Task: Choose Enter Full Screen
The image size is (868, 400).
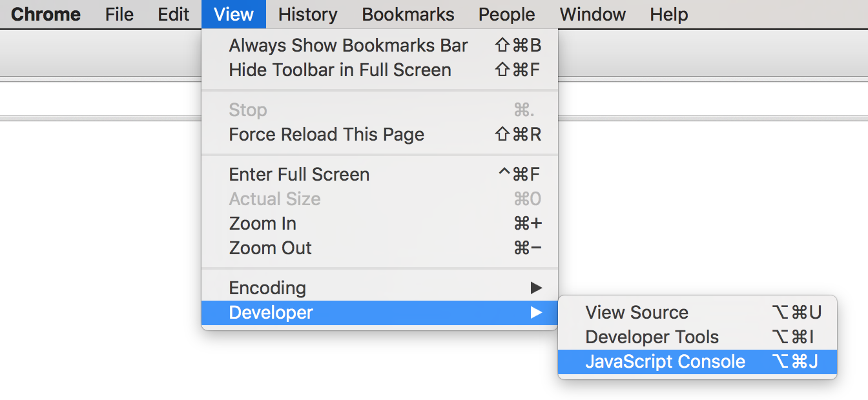Action: tap(380, 175)
